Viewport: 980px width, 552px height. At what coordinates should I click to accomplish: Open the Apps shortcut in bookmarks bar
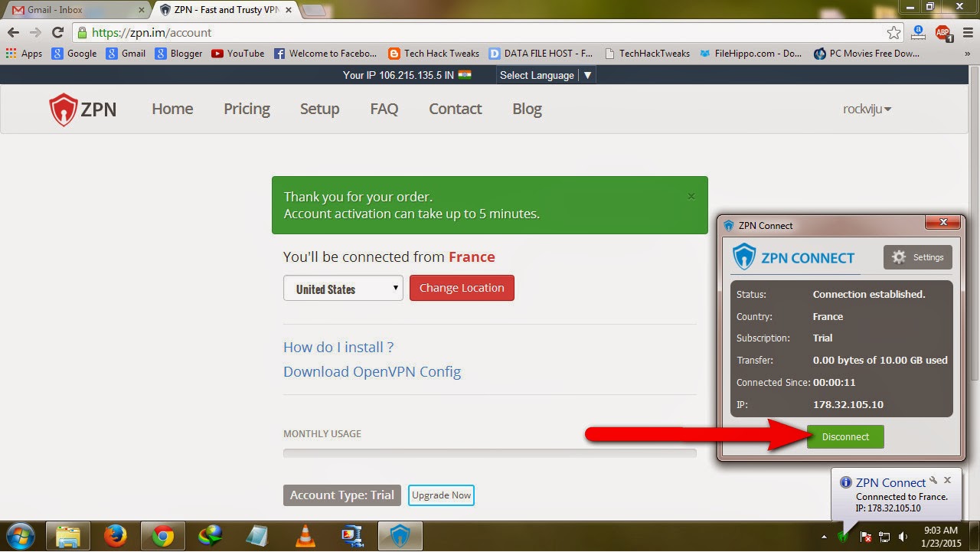tap(24, 54)
